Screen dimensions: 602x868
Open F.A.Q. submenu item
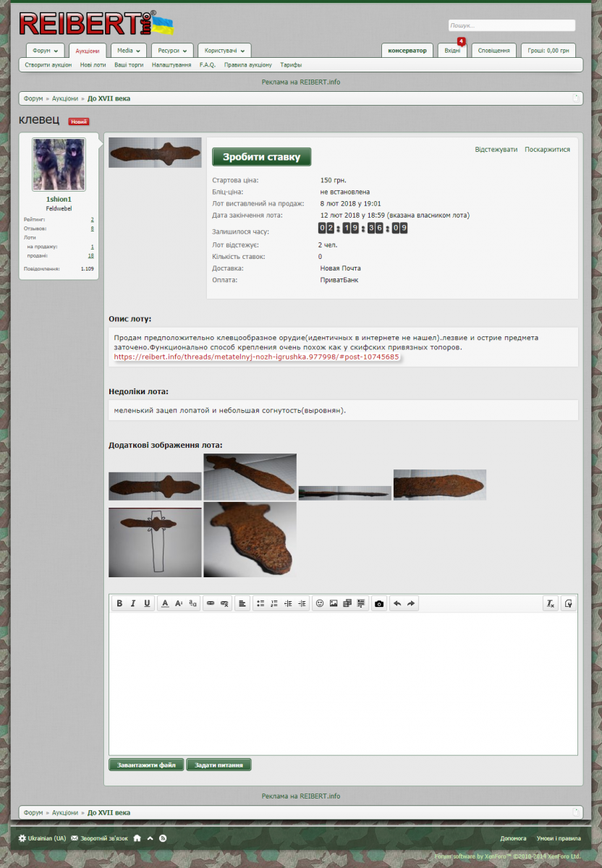(208, 65)
